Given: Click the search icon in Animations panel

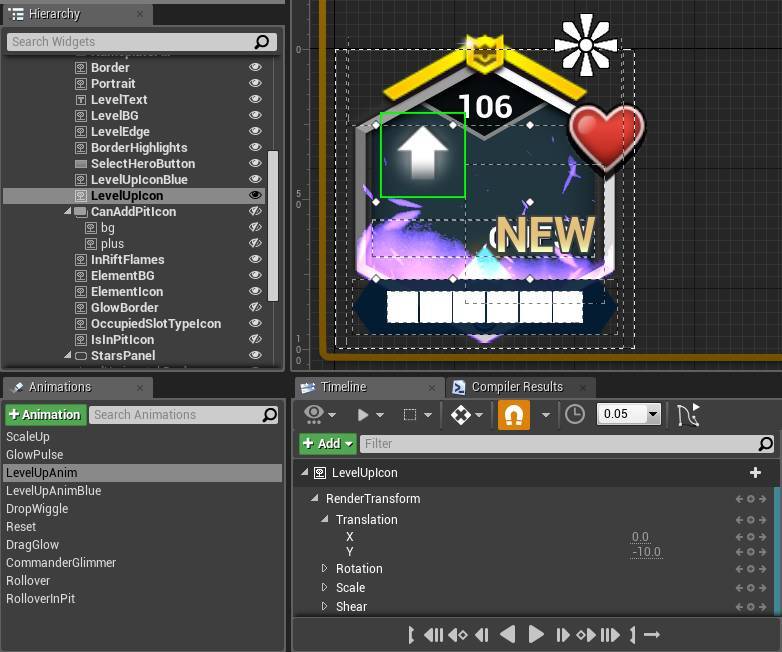Looking at the screenshot, I should (x=270, y=415).
